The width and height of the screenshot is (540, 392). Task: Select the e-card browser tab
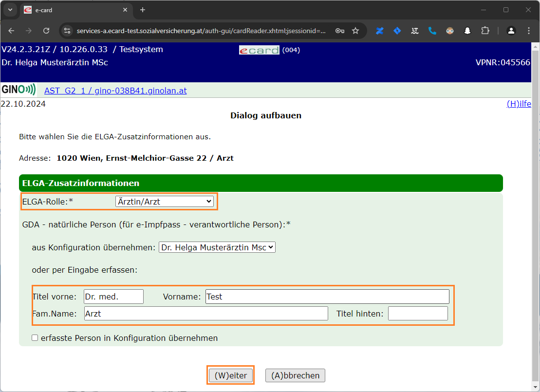(x=73, y=10)
